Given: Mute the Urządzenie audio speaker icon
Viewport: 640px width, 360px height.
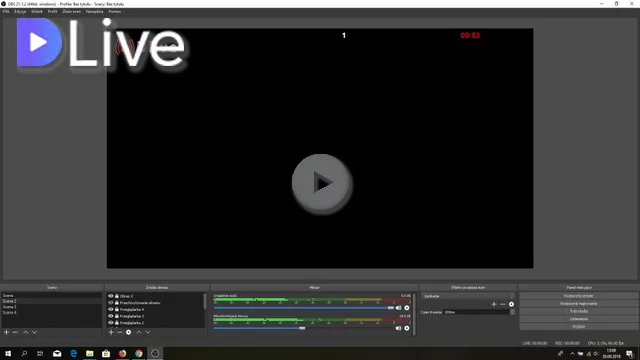Looking at the screenshot, I should click(398, 308).
